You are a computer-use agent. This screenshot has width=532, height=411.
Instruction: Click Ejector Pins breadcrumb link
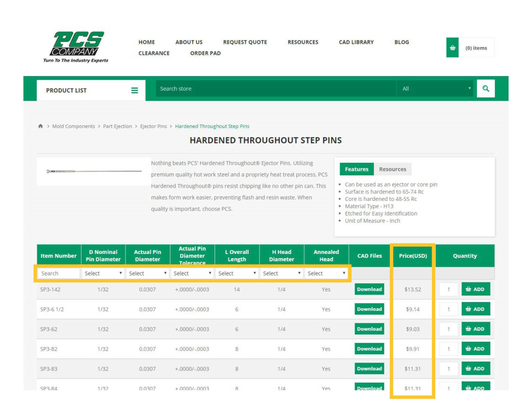tap(153, 127)
